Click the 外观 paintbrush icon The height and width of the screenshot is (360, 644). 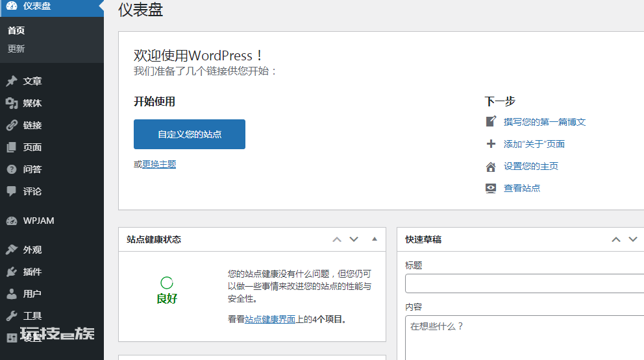pyautogui.click(x=12, y=250)
